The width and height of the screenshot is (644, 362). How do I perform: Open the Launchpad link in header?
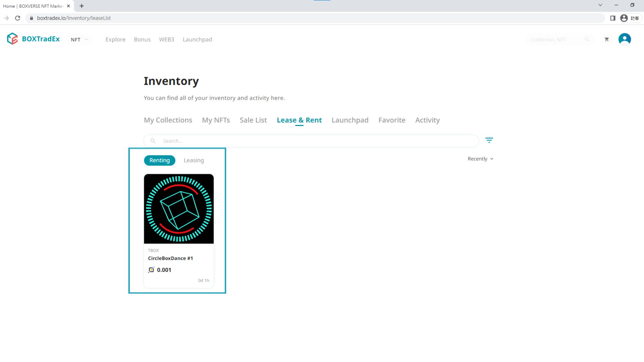(x=197, y=40)
